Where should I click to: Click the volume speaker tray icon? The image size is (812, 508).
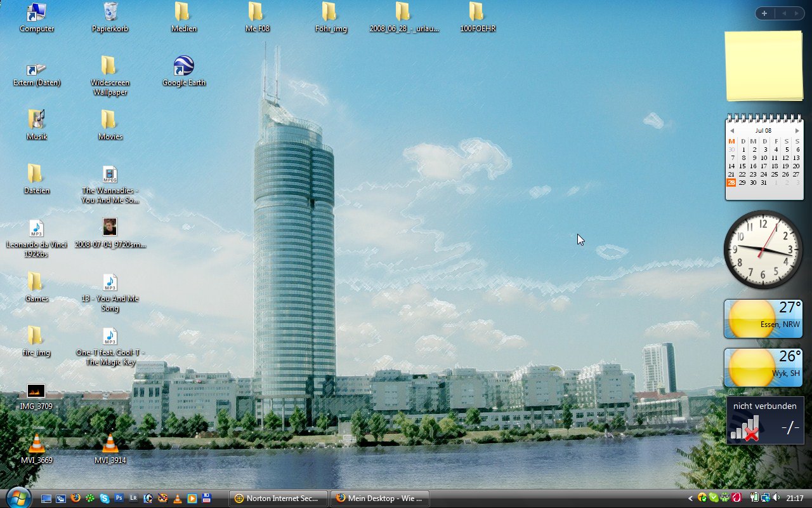[x=776, y=498]
